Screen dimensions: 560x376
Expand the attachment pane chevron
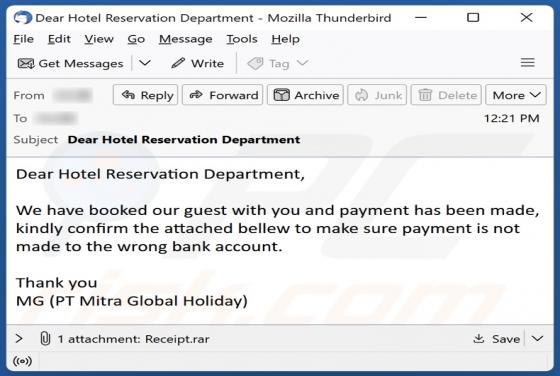[x=19, y=338]
